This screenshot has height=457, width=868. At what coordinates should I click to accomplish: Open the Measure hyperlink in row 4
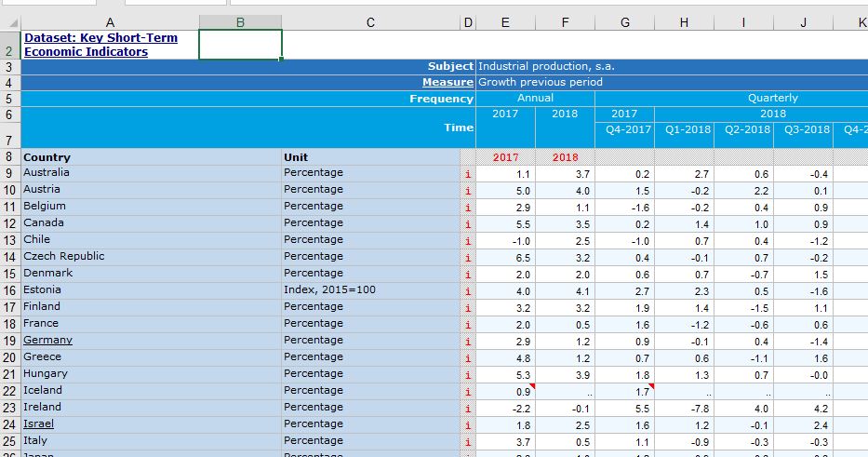(447, 82)
